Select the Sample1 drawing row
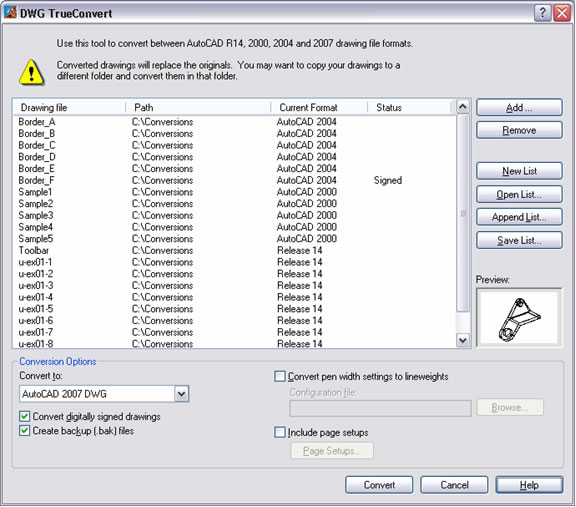576x507 pixels. 235,192
